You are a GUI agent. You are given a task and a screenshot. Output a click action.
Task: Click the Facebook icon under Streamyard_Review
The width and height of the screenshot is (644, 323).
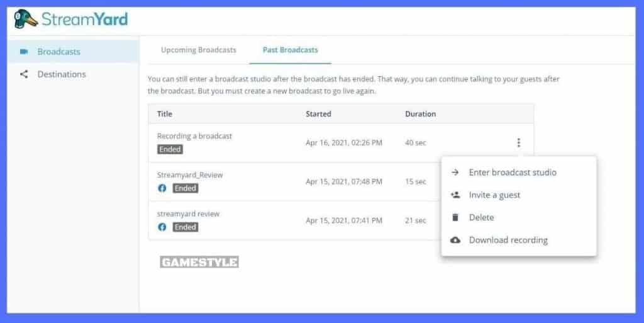pos(162,188)
